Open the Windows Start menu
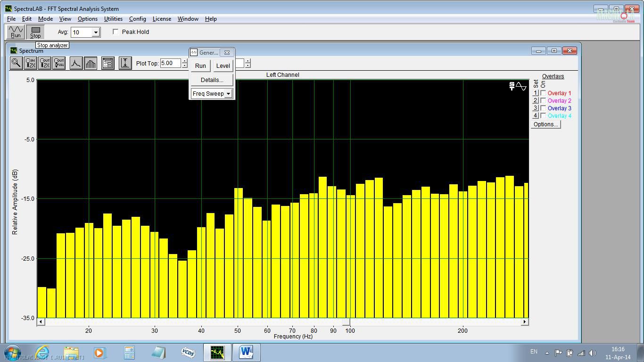 [12, 352]
